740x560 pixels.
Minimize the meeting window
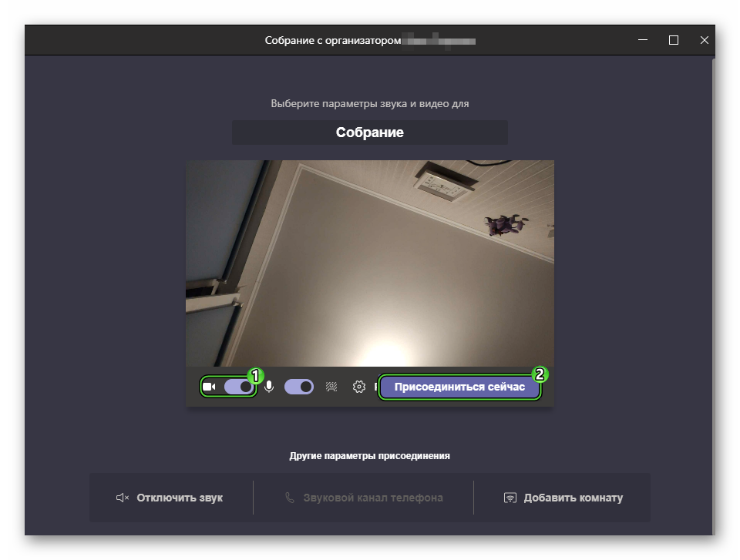(643, 40)
